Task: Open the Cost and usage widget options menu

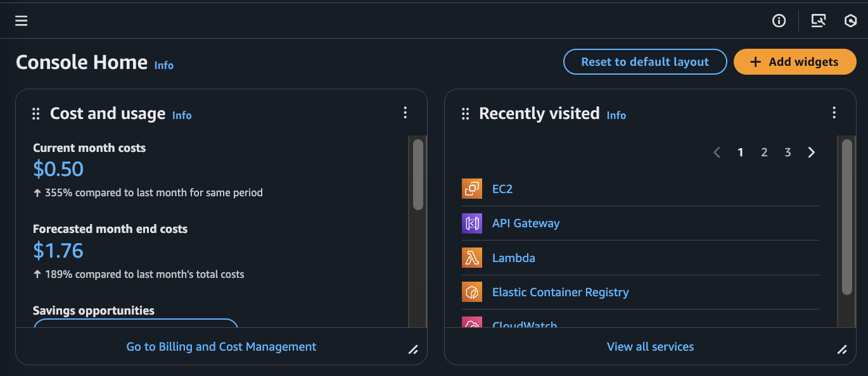Action: coord(405,112)
